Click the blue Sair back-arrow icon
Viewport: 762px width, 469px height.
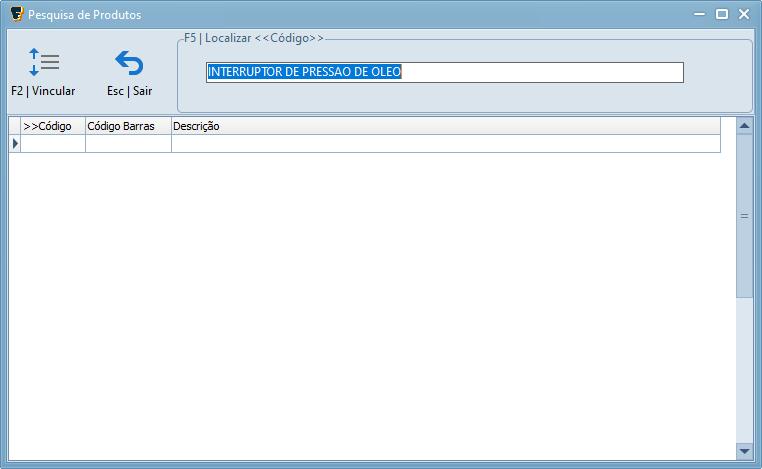pos(129,63)
